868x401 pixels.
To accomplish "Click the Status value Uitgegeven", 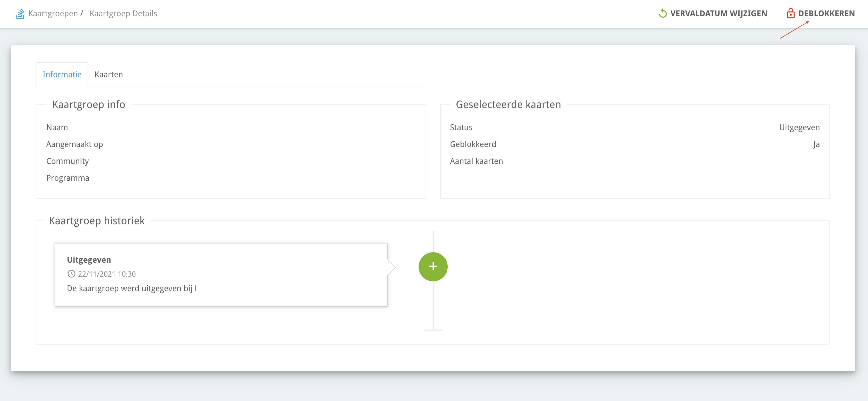I will tap(799, 127).
